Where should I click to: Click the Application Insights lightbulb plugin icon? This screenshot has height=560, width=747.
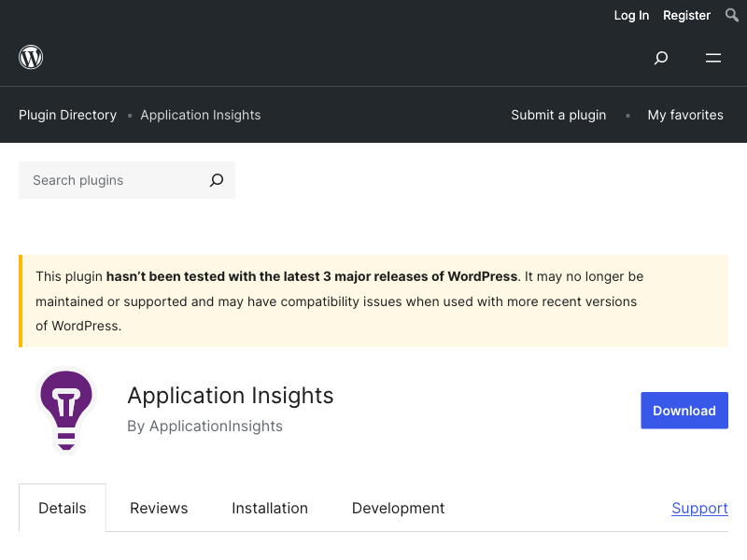[x=66, y=411]
